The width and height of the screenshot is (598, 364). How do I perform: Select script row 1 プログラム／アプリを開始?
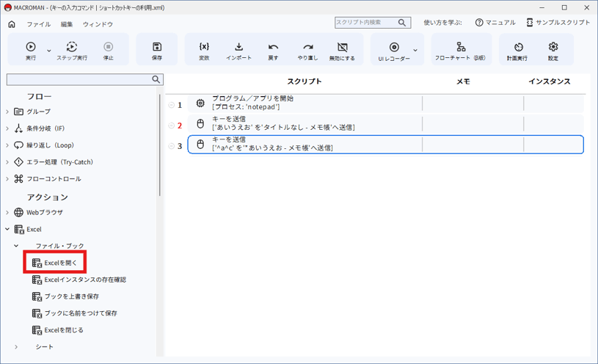click(x=385, y=103)
